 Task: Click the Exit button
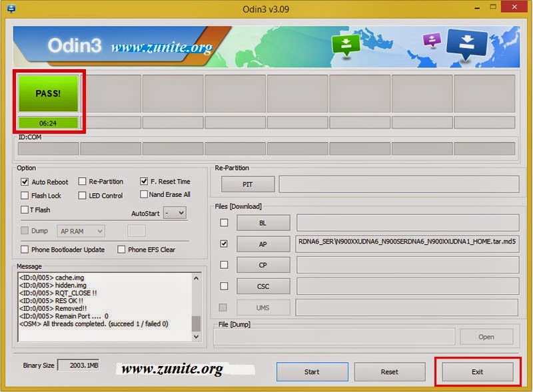pos(478,371)
